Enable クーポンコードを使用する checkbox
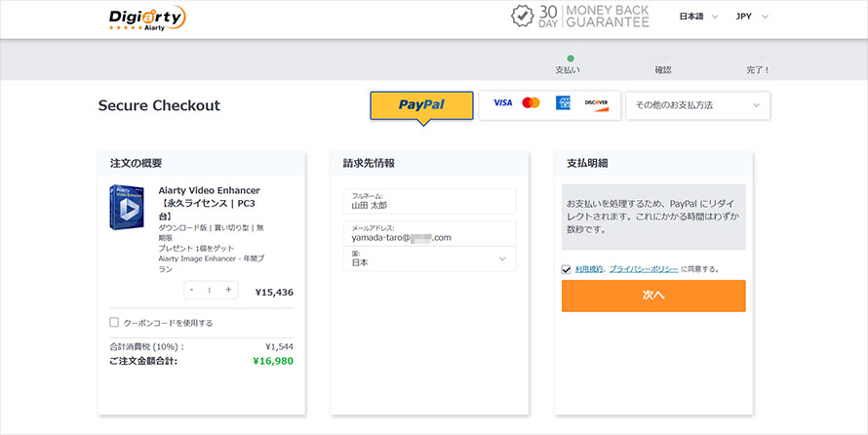 pyautogui.click(x=114, y=322)
